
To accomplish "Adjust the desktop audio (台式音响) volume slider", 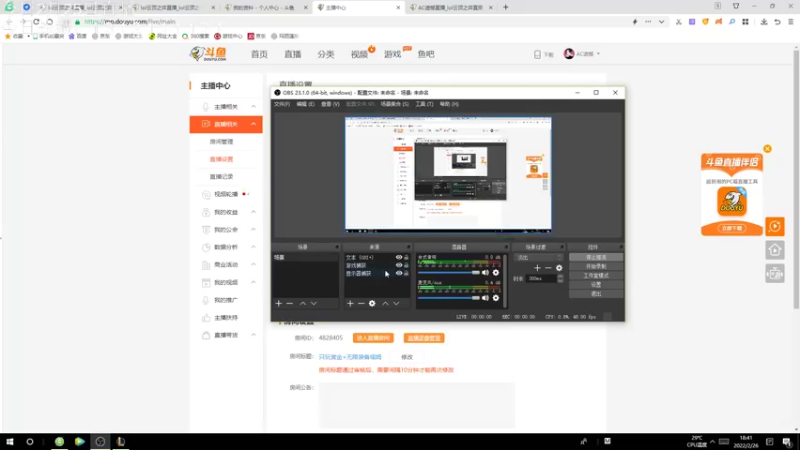I will click(x=449, y=272).
